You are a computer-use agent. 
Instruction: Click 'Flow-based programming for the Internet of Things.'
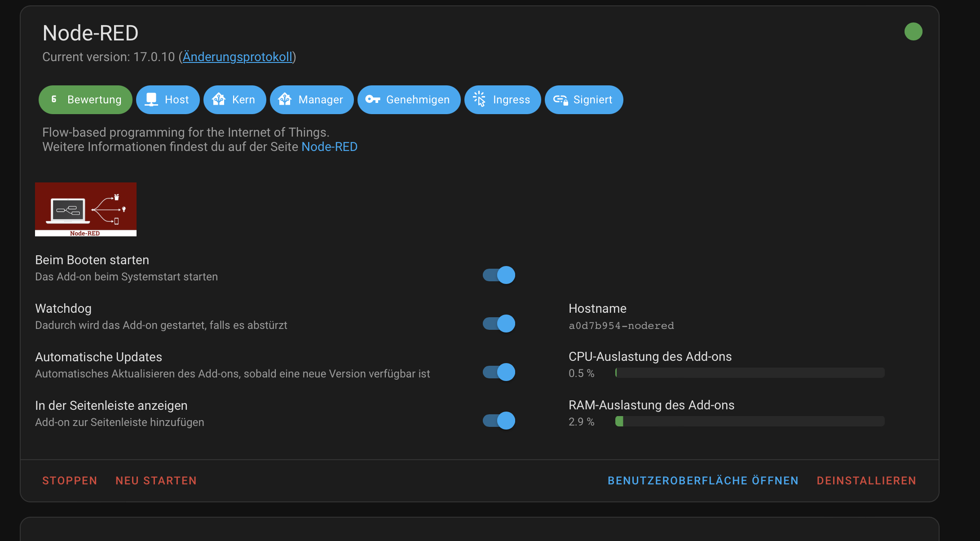(186, 133)
